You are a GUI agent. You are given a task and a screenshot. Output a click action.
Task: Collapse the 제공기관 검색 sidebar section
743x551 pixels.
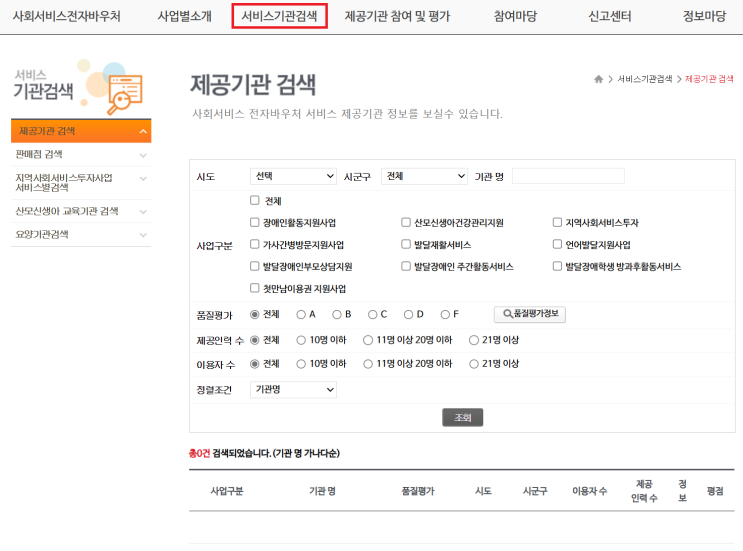tap(81, 131)
